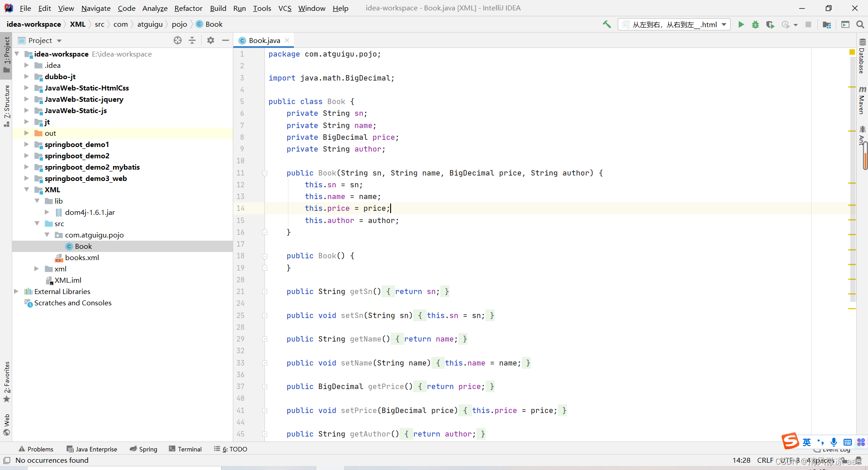
Task: Open the Problems tool window
Action: 36,449
